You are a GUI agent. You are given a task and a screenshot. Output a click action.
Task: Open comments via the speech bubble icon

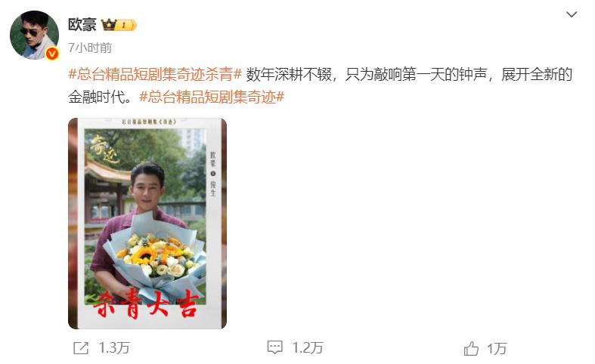pyautogui.click(x=274, y=347)
